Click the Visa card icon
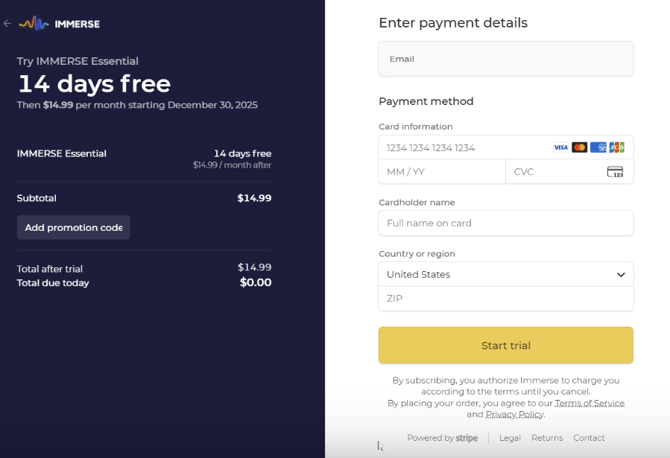Image resolution: width=670 pixels, height=458 pixels. click(x=561, y=147)
